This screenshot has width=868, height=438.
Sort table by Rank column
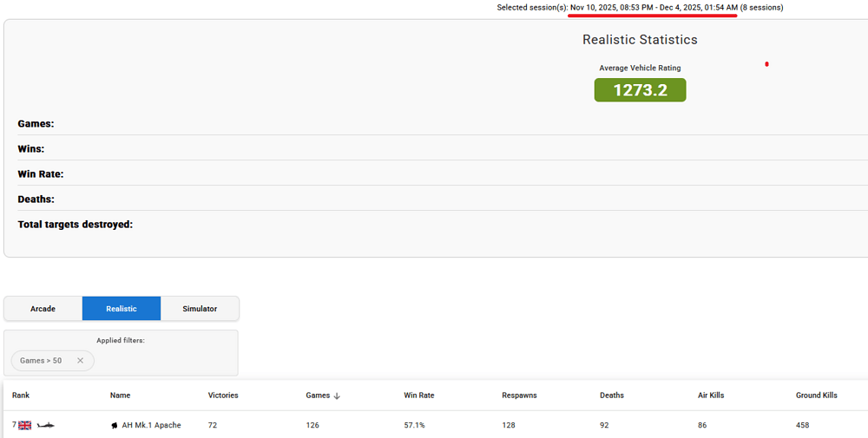[21, 396]
